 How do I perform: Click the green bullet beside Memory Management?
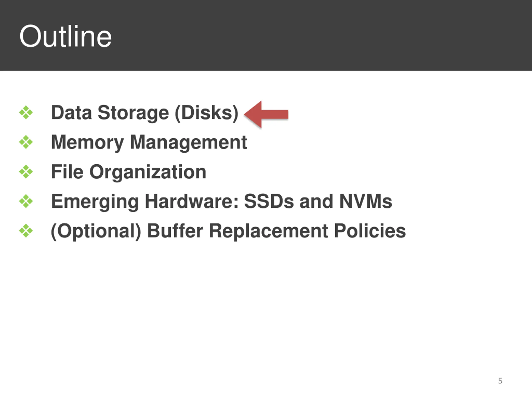(x=26, y=142)
